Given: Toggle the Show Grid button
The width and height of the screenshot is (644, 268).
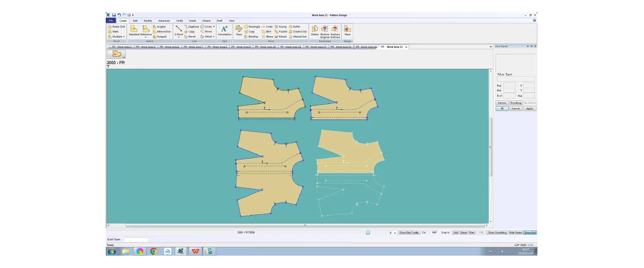Looking at the screenshot, I should click(x=530, y=232).
